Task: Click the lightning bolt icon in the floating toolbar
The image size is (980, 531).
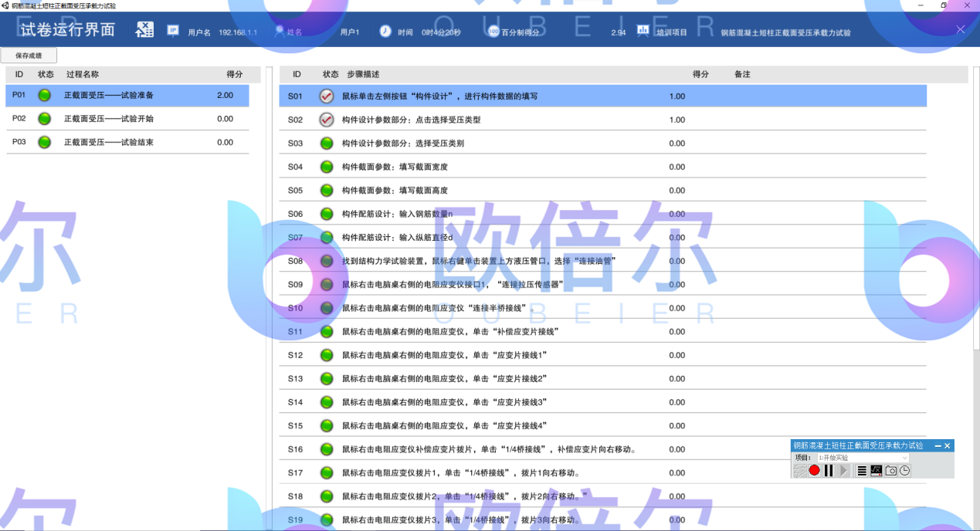Action: pyautogui.click(x=800, y=470)
